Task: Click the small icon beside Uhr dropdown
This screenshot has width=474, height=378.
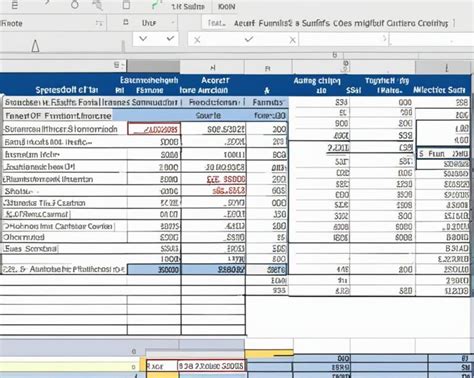Action: tap(126, 22)
